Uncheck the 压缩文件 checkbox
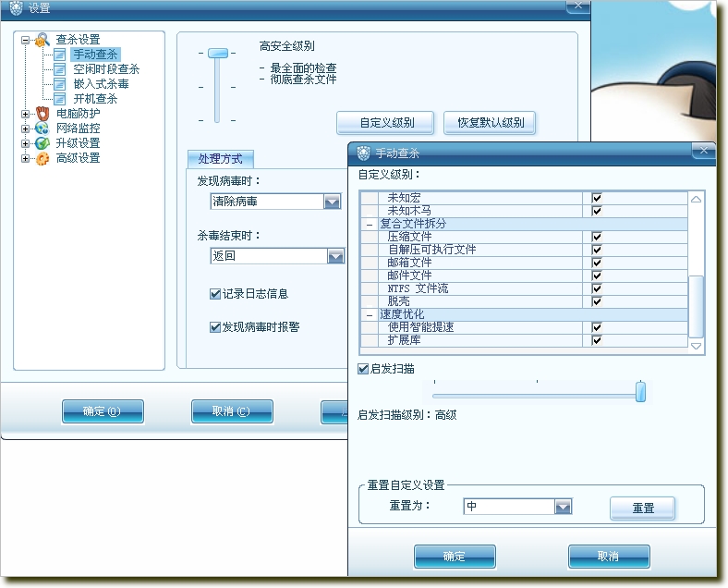 pyautogui.click(x=597, y=237)
